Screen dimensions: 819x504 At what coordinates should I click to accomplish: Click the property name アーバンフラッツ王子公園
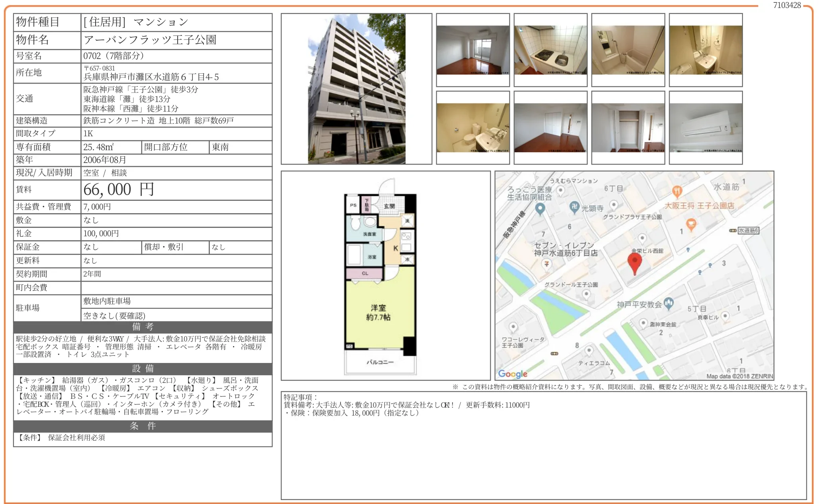click(150, 40)
